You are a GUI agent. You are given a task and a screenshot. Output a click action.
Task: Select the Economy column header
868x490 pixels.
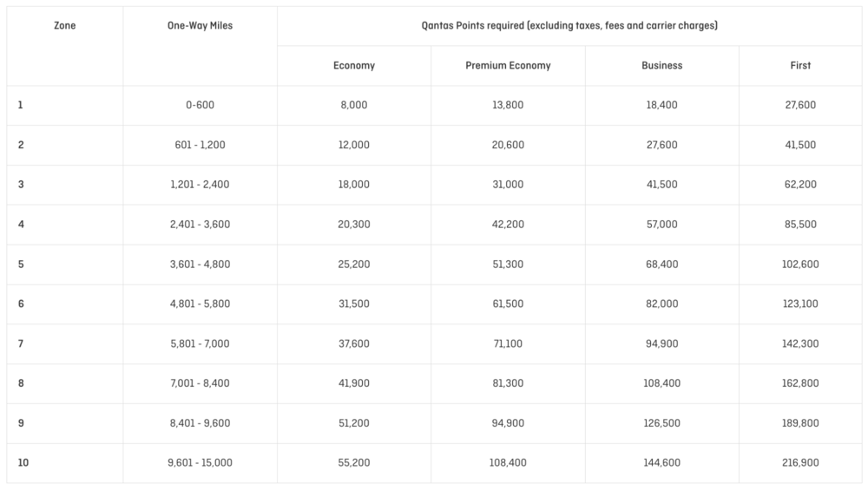pos(353,66)
